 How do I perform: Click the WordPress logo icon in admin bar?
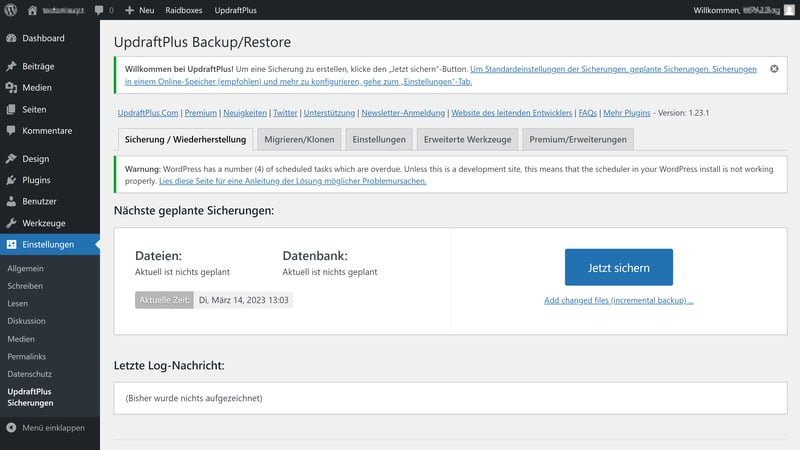coord(11,9)
